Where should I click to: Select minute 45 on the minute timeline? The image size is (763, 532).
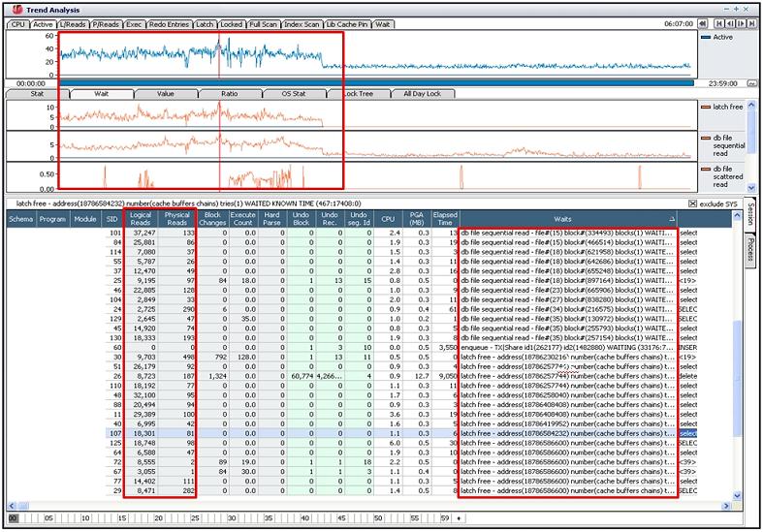(x=341, y=518)
